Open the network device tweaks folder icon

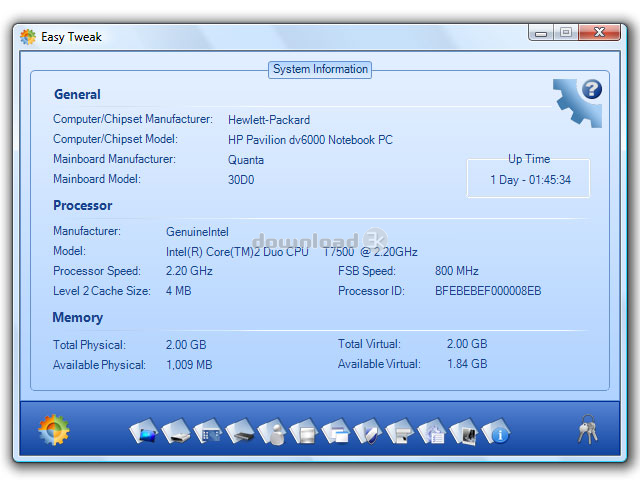240,432
